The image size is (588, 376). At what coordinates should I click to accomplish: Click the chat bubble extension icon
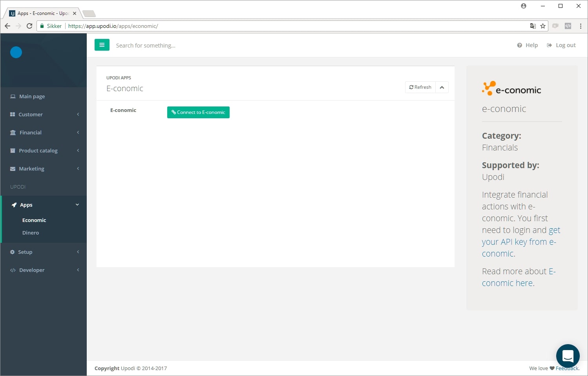coord(555,26)
